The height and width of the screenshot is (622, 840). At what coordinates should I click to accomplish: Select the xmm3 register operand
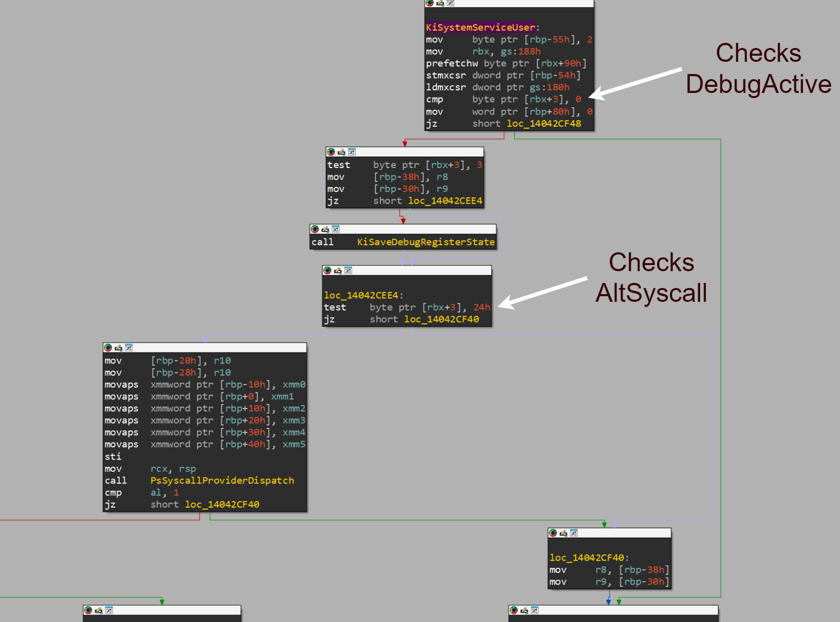point(294,421)
